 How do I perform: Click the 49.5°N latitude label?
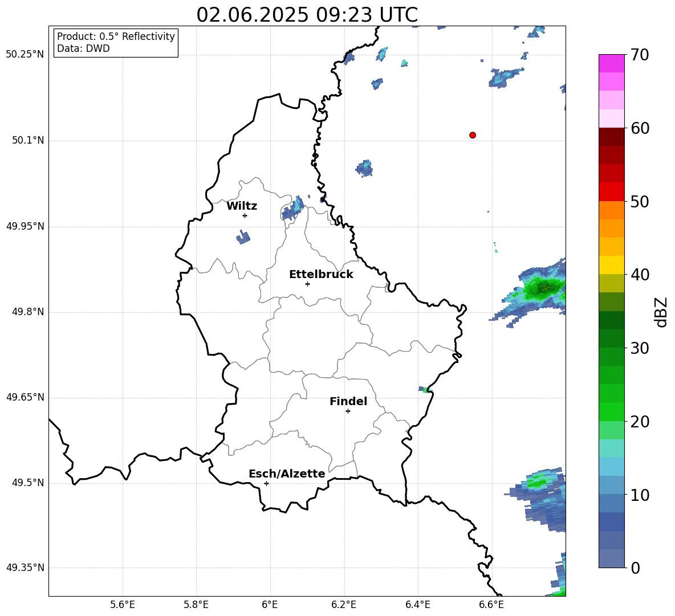[x=28, y=483]
